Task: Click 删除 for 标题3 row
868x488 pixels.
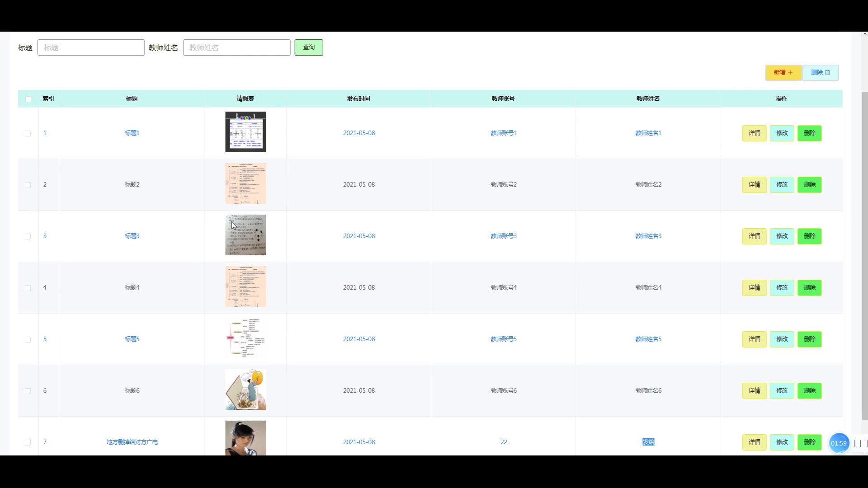Action: click(x=809, y=236)
